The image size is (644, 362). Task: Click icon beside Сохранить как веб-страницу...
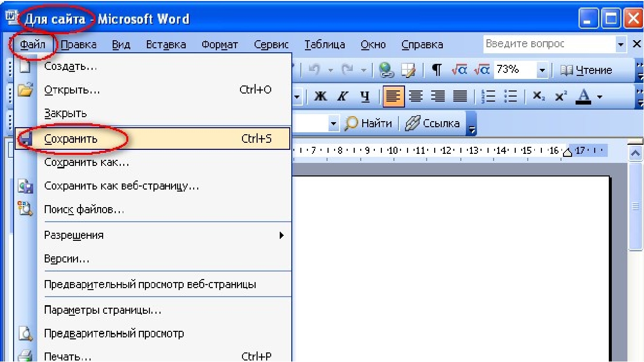pyautogui.click(x=25, y=186)
